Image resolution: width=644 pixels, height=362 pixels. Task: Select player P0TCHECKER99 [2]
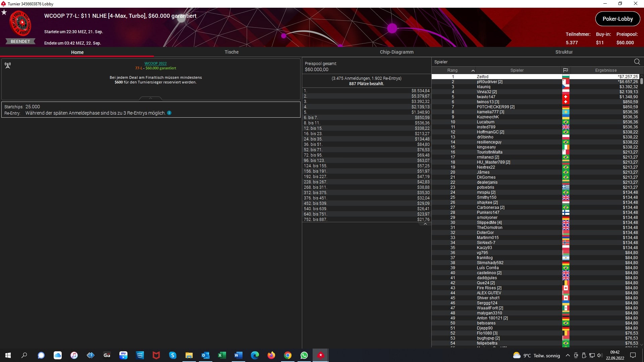click(x=535, y=107)
